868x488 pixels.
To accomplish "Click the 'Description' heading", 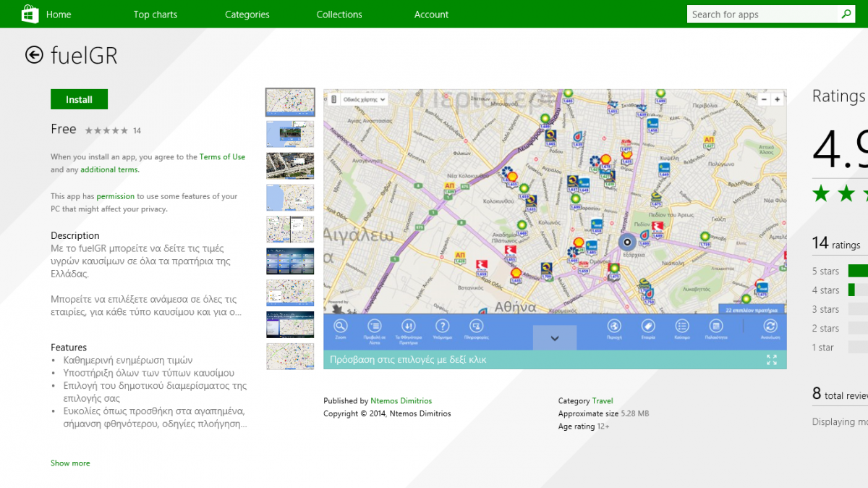I will tap(75, 236).
